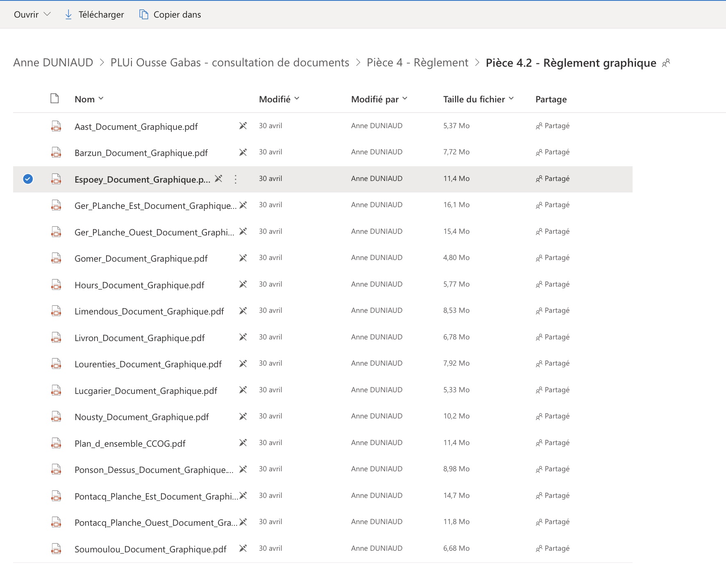Click the pin icon next to Lucgarier_Document_Graphique.pdf
Viewport: 726px width, 588px height.
(243, 390)
